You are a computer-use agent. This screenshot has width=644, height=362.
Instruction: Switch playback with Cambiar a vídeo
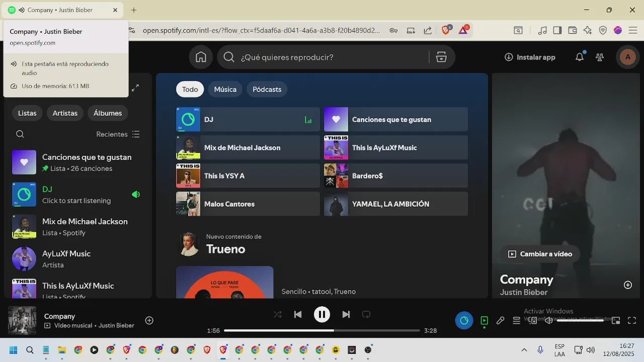pos(540,254)
